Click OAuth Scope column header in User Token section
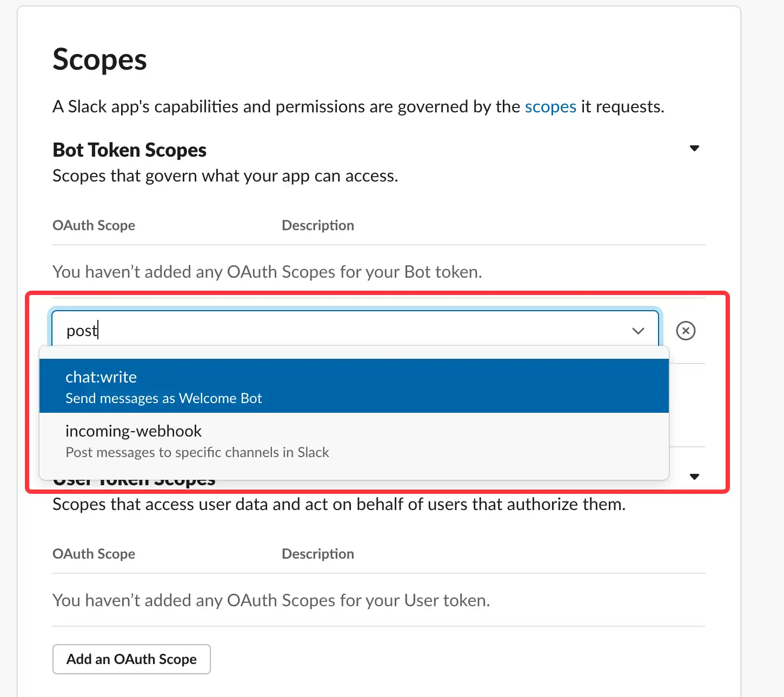Viewport: 784px width, 697px height. coord(94,554)
